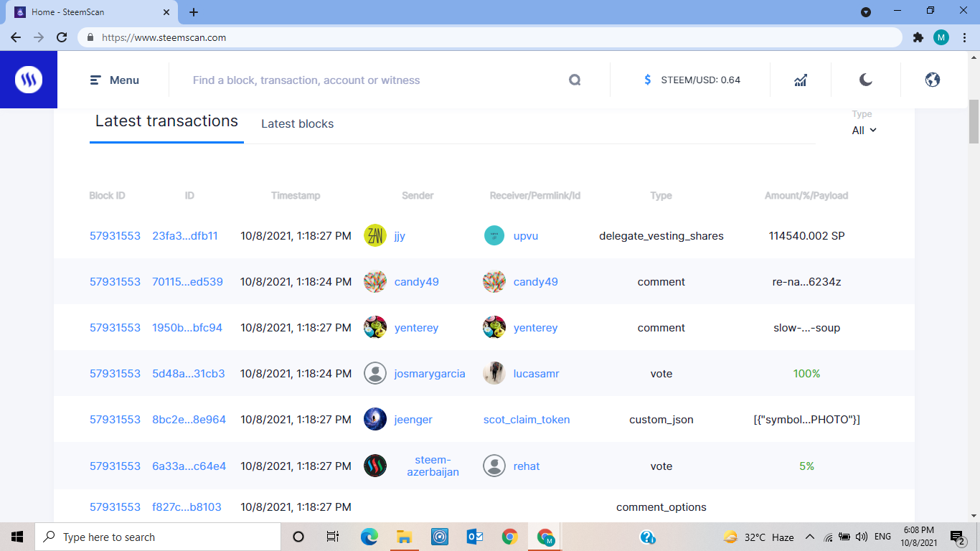Open Microsoft Edge from the taskbar

(369, 537)
